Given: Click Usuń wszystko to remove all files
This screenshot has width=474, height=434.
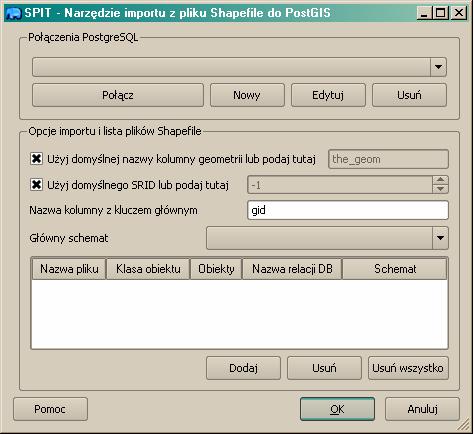Looking at the screenshot, I should click(408, 368).
